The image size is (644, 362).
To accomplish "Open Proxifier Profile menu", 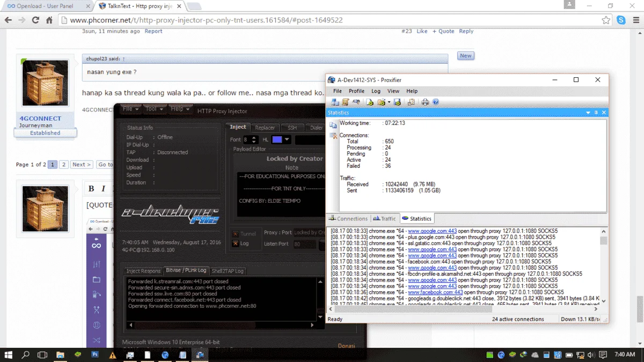I will (356, 91).
